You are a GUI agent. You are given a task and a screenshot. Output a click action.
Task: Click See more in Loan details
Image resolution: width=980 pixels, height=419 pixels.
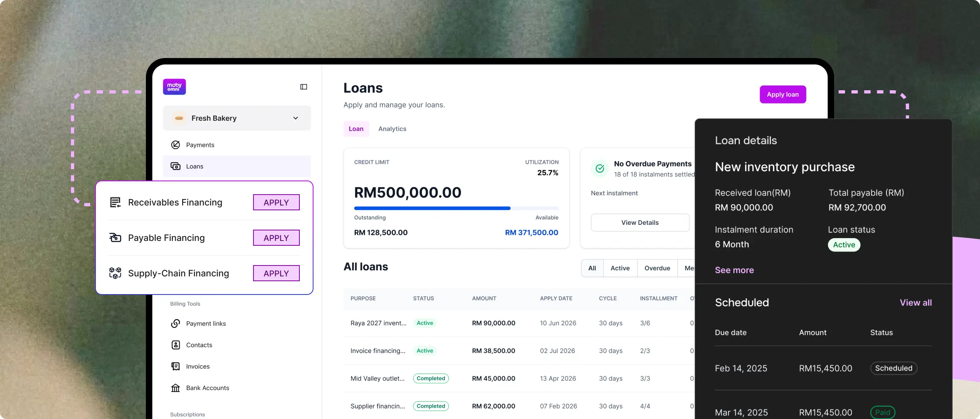pos(734,270)
